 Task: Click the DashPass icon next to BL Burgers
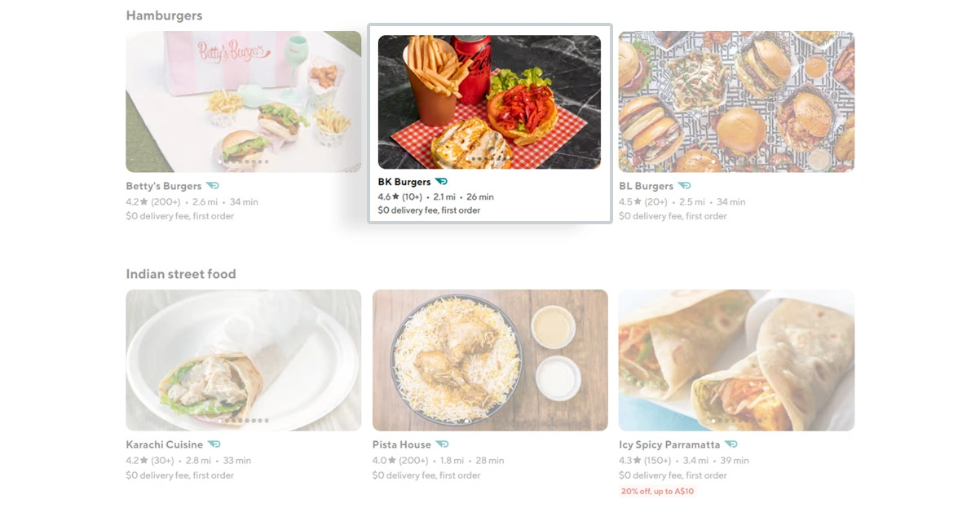(x=685, y=186)
